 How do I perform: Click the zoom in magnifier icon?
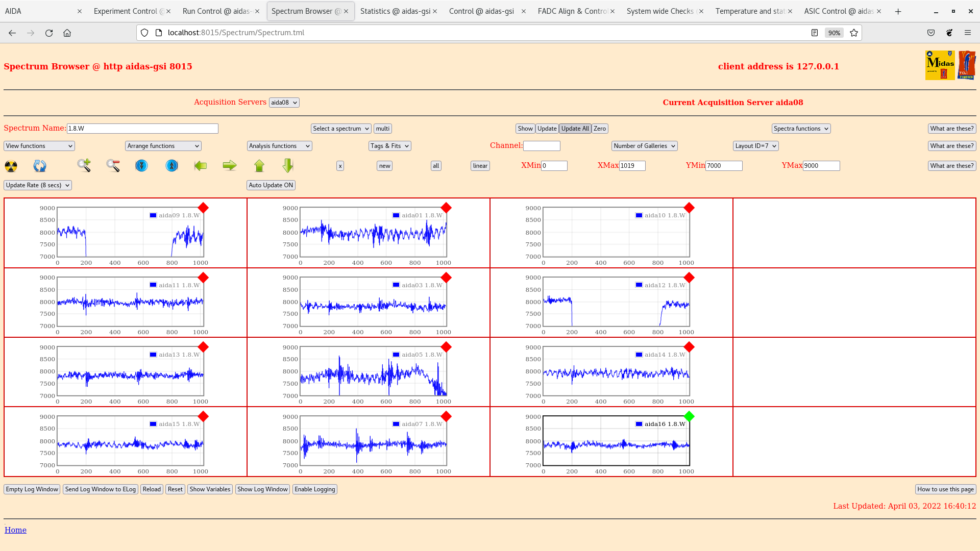pyautogui.click(x=84, y=165)
